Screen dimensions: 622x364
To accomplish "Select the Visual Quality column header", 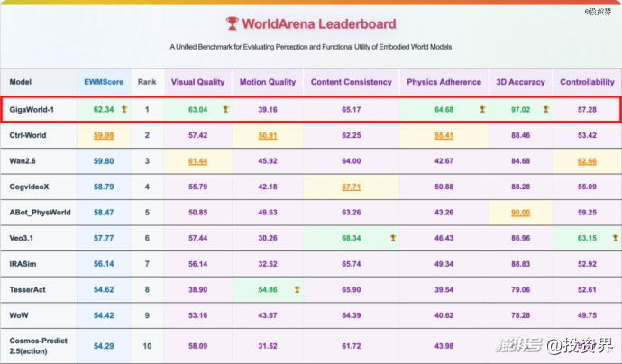I will (x=198, y=82).
